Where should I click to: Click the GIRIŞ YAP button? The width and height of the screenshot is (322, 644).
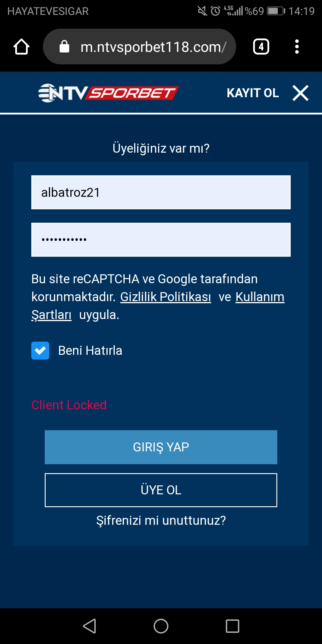click(x=161, y=447)
